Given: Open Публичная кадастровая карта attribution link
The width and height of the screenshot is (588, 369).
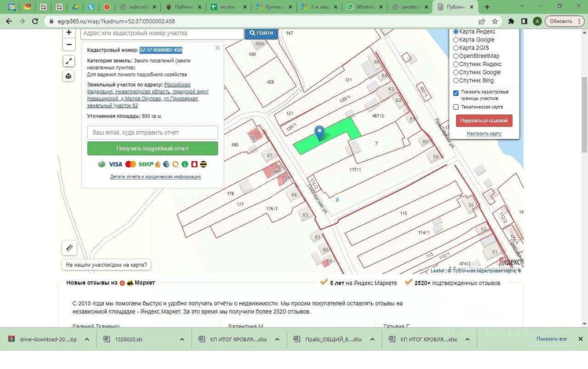Looking at the screenshot, I should [x=484, y=271].
